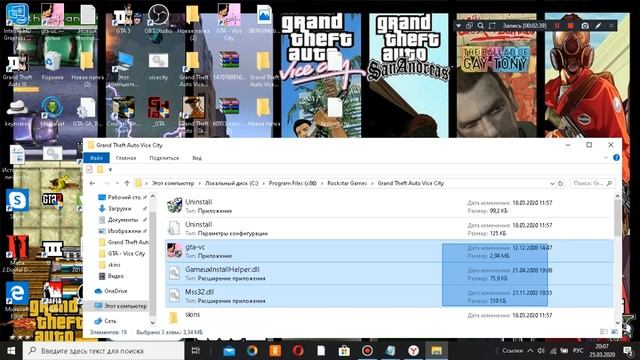Click 'Этот компьютер' in address breadcrumb
The height and width of the screenshot is (360, 640).
pyautogui.click(x=173, y=183)
